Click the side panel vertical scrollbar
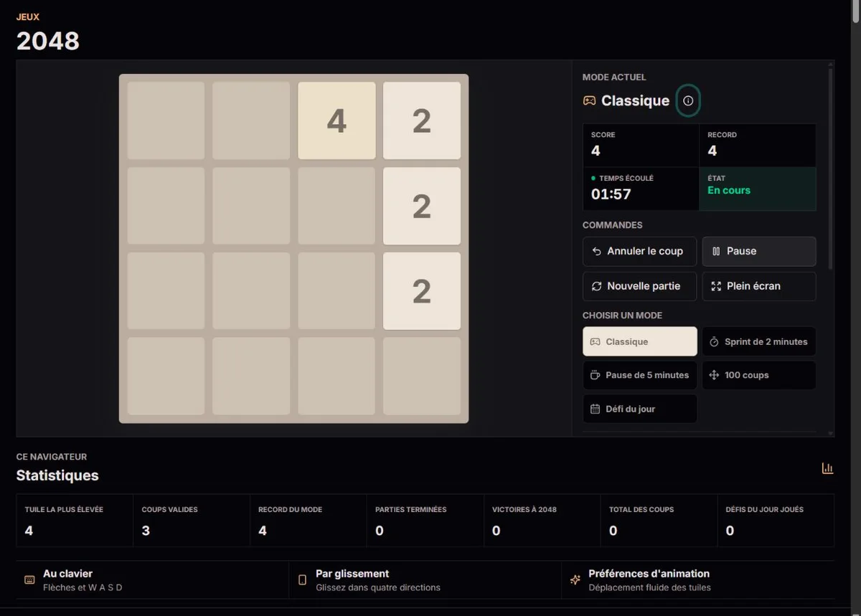 point(831,169)
